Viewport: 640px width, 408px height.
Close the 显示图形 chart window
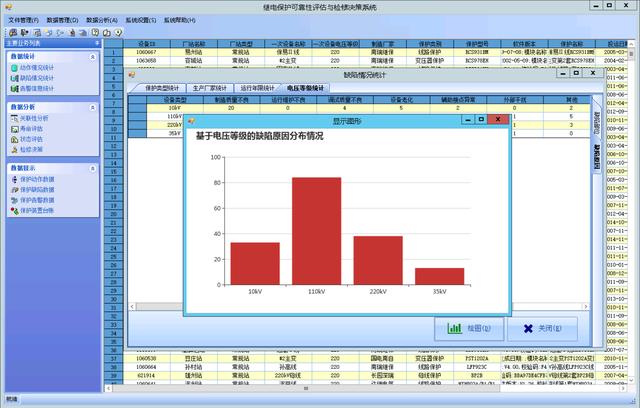(x=498, y=120)
